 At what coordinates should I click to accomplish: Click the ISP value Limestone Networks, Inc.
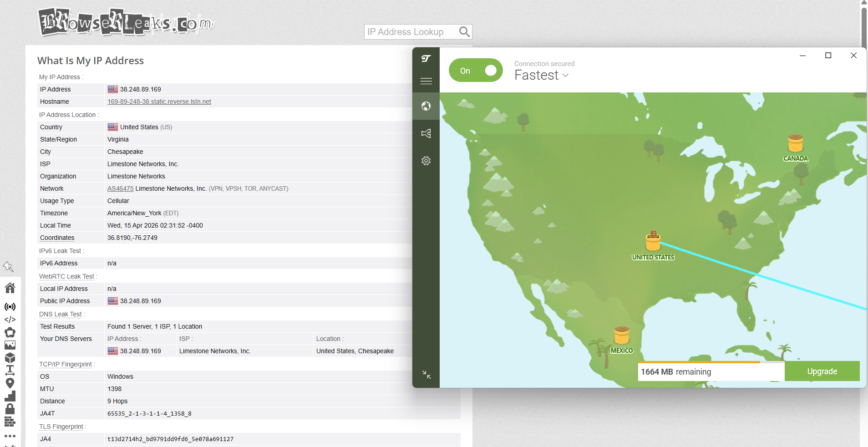click(143, 164)
